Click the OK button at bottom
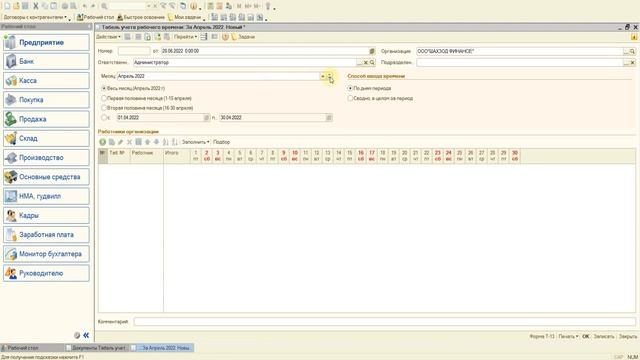Screen dimensions: 640x360 (x=586, y=336)
